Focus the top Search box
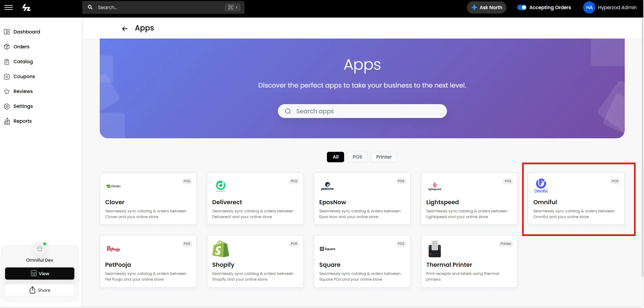Viewport: 644px width, 308px height. (163, 7)
